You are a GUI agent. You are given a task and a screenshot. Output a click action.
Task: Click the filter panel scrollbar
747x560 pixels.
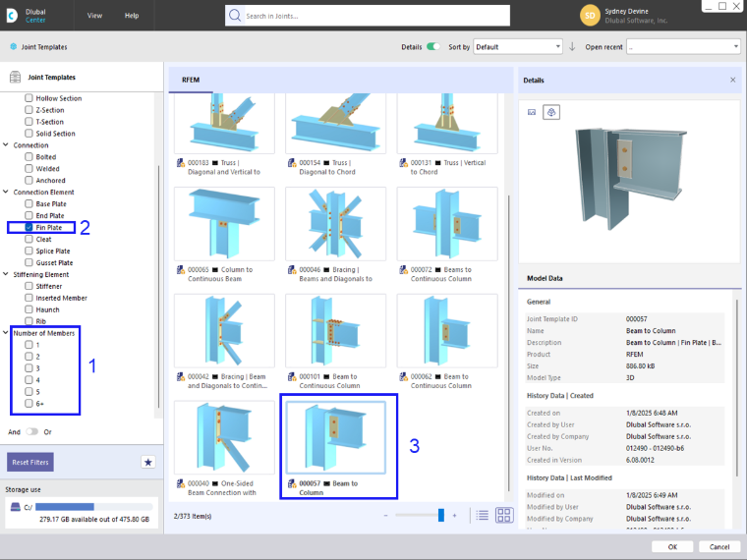158,286
